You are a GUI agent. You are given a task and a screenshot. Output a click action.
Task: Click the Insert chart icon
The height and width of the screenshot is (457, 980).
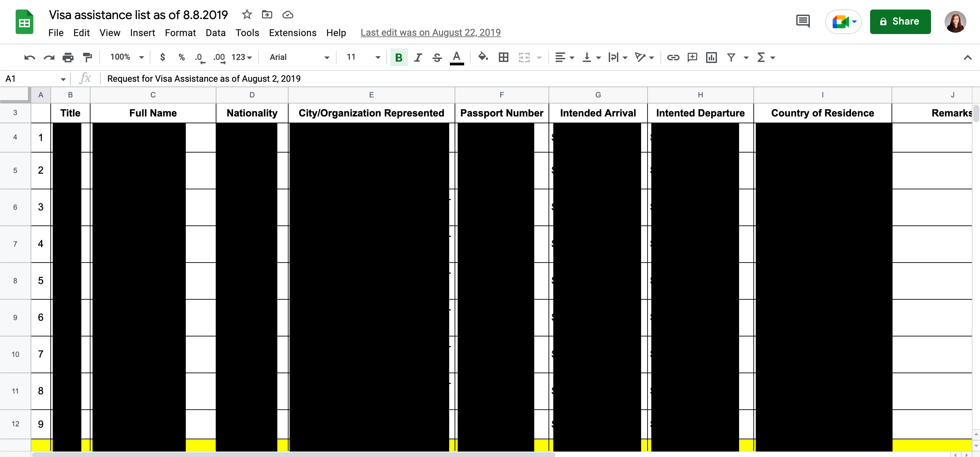click(711, 58)
